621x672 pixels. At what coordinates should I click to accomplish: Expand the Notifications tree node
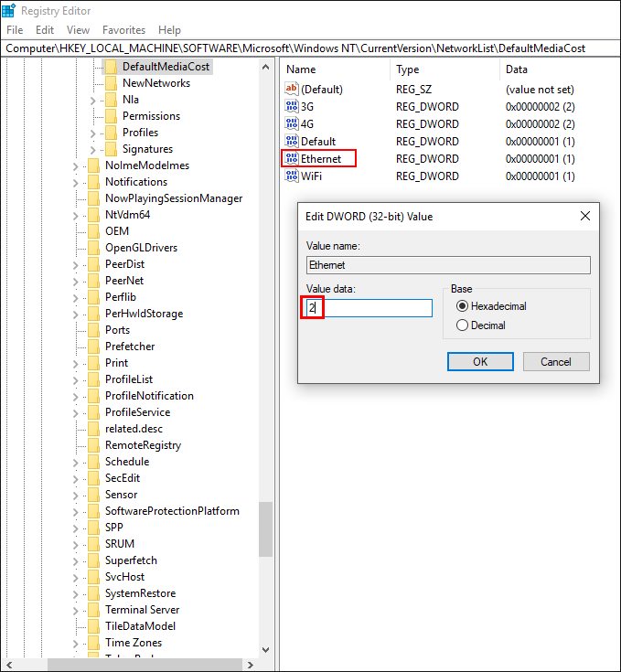pyautogui.click(x=76, y=183)
